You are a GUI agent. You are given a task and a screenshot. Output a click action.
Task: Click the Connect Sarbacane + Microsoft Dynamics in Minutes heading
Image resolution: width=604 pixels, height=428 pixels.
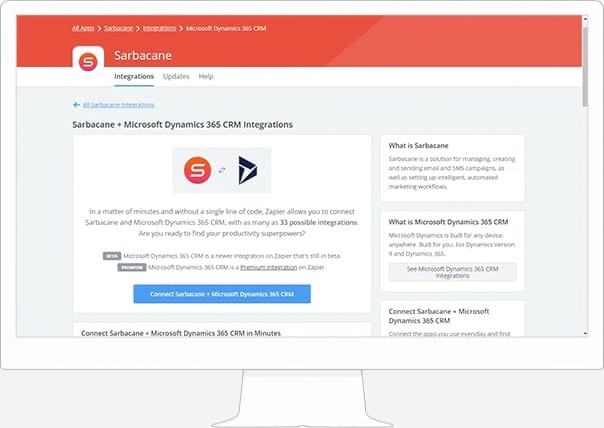[181, 333]
